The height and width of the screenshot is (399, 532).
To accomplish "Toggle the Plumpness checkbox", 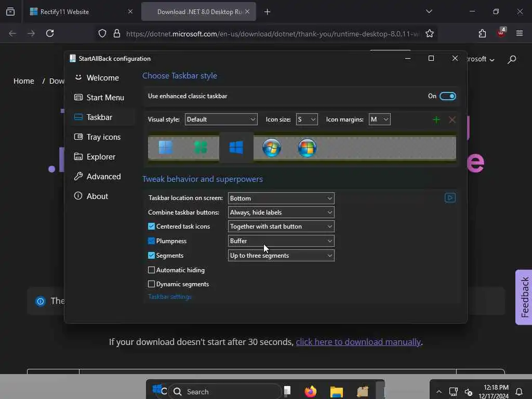I will [x=151, y=241].
